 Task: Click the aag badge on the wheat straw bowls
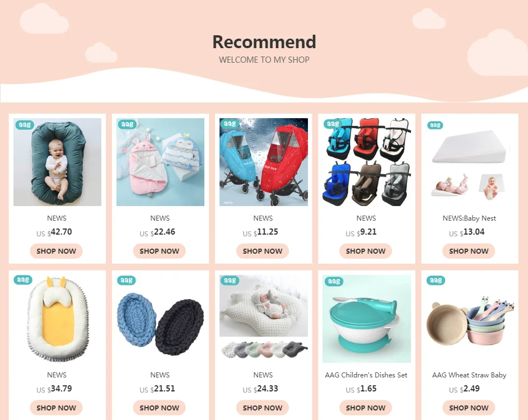[436, 280]
